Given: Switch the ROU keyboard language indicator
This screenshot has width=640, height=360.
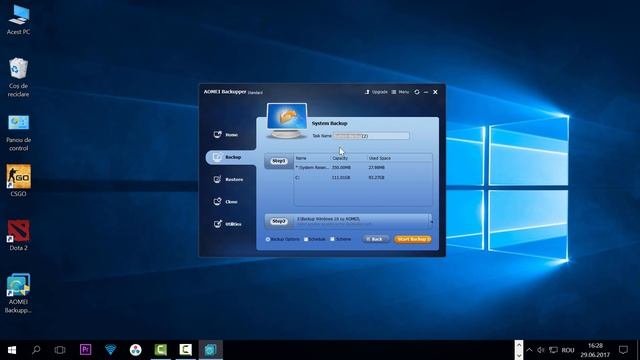Looking at the screenshot, I should pos(568,350).
